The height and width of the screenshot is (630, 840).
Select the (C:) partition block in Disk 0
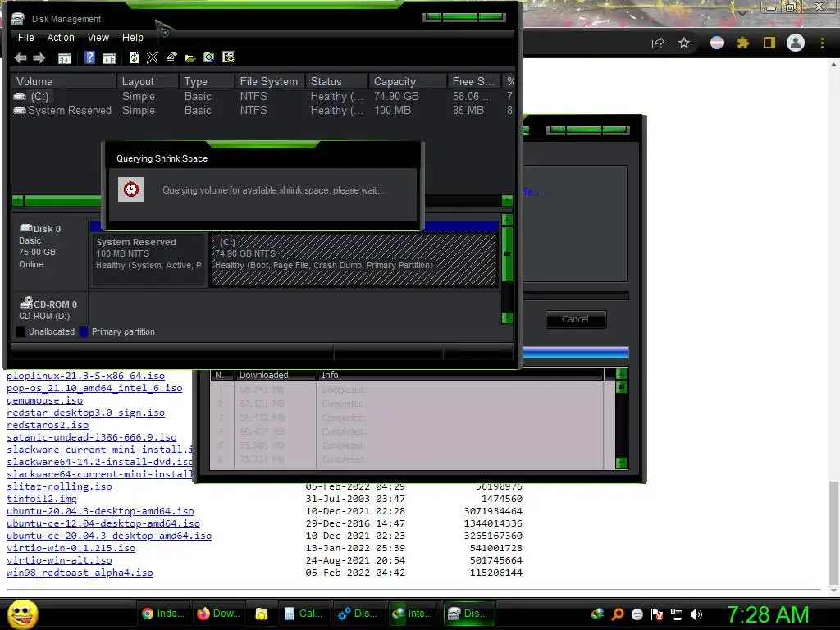(x=354, y=260)
